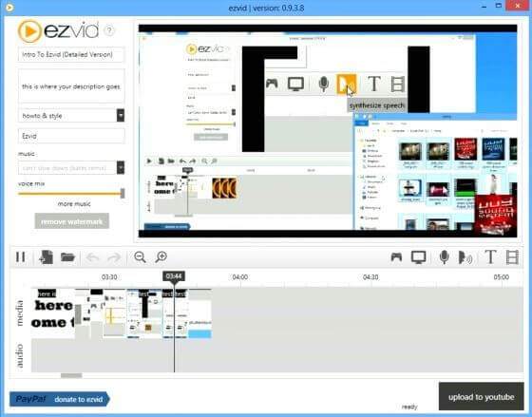
Task: Click the 04:30 mark on the timeline ruler
Action: pyautogui.click(x=370, y=277)
